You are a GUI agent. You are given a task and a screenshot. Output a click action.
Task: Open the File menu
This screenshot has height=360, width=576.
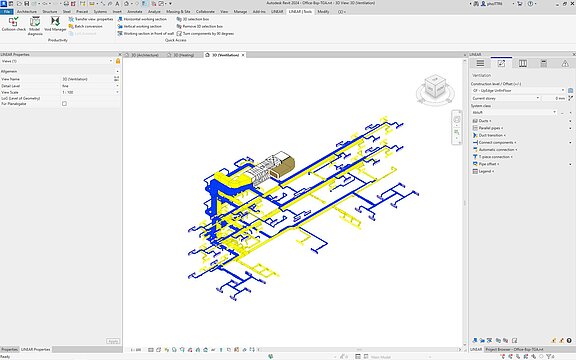point(7,12)
